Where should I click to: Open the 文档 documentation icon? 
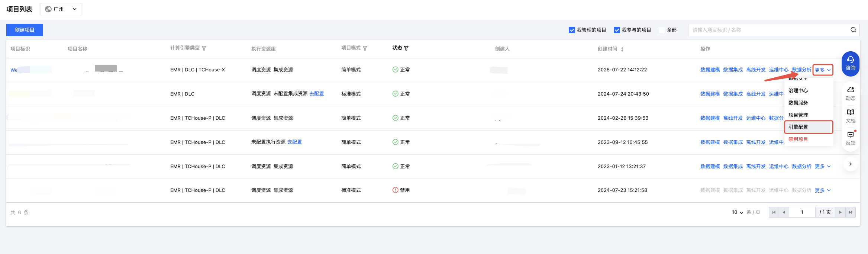pyautogui.click(x=851, y=116)
